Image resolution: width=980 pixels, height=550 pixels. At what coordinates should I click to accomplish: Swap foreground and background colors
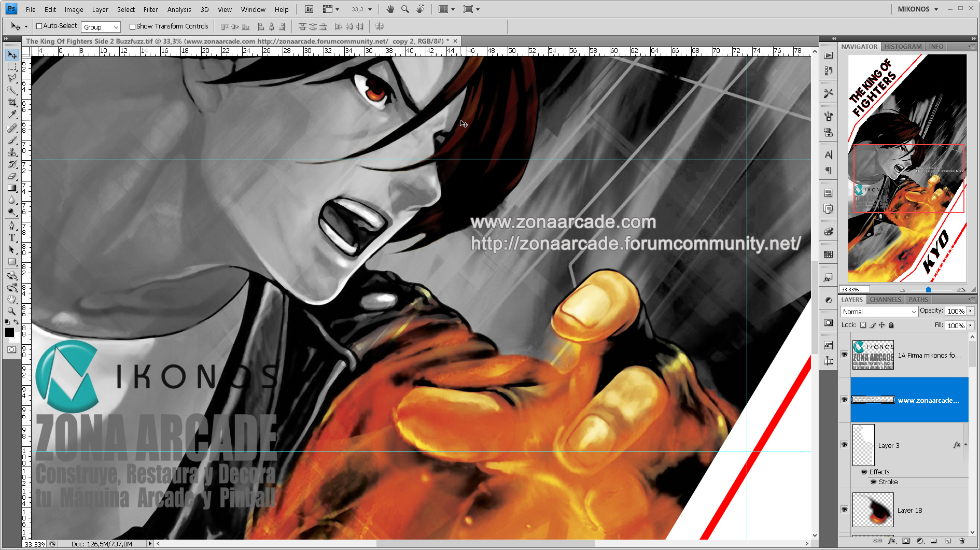pos(17,322)
